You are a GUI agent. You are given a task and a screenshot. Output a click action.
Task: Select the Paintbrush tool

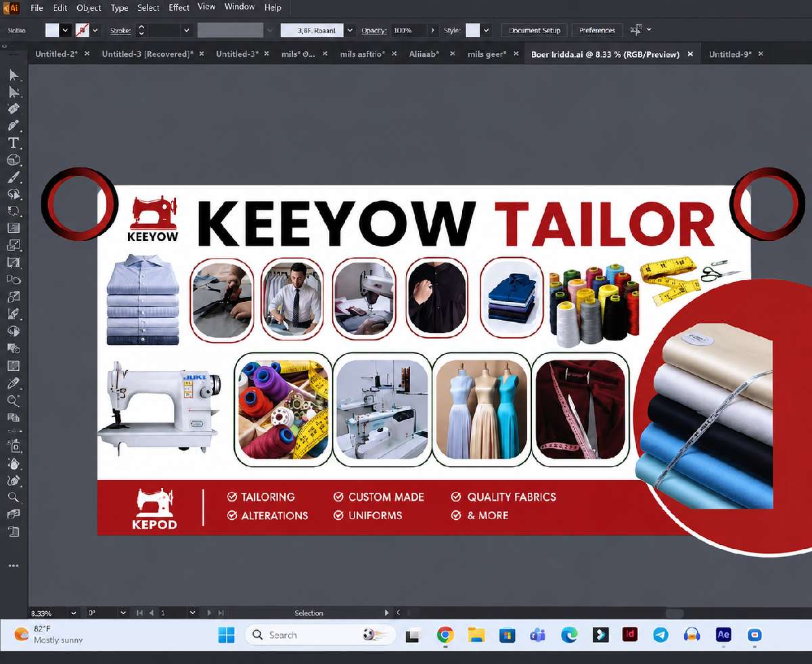(x=14, y=177)
